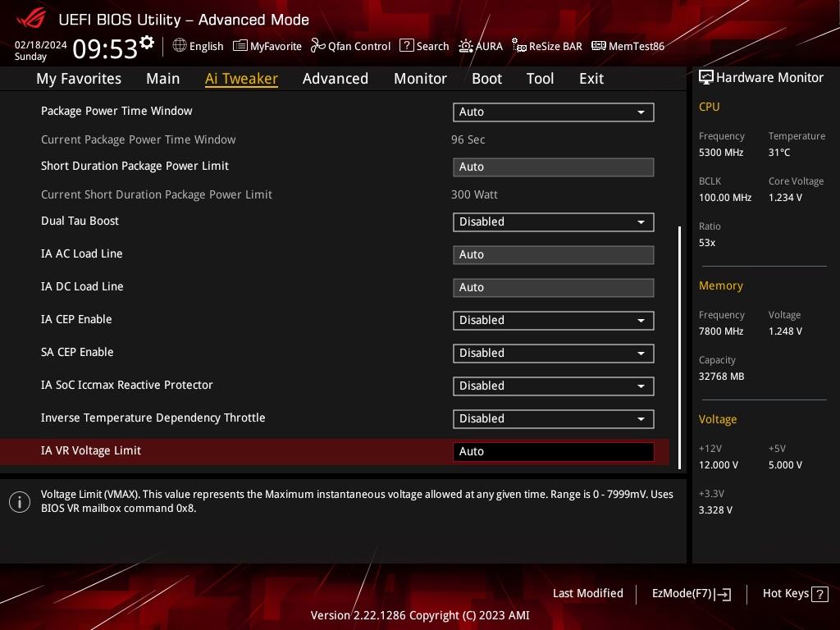
Task: Open the My Favorites tab
Action: click(79, 79)
